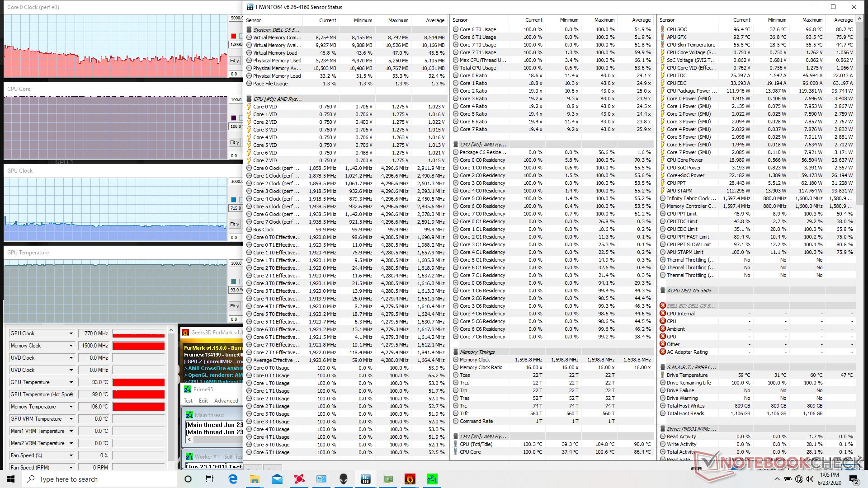Click Fit y in Core 0 Clock graph
Image resolution: width=868 pixels, height=488 pixels.
[x=235, y=61]
